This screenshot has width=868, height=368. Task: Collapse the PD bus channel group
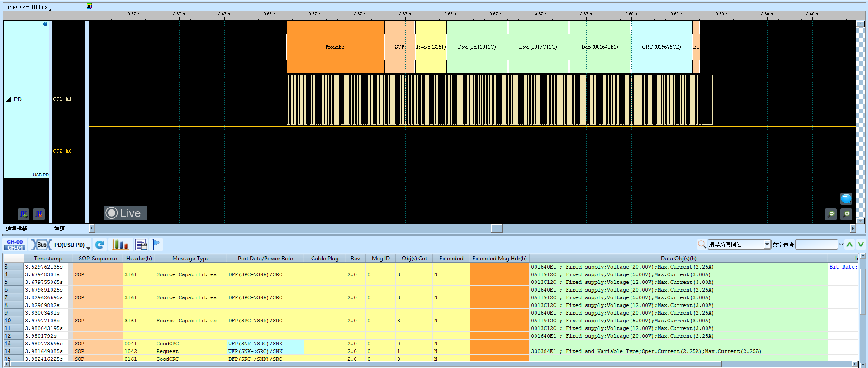[x=9, y=99]
